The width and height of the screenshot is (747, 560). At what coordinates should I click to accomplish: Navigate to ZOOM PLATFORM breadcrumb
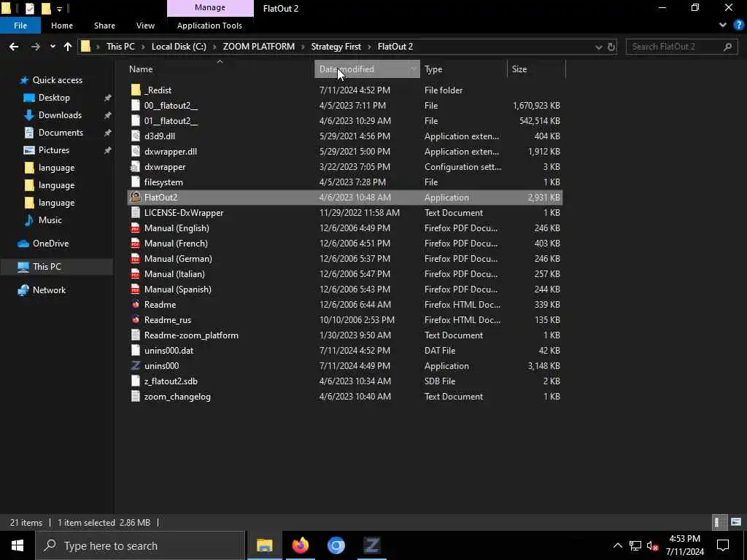pos(259,47)
